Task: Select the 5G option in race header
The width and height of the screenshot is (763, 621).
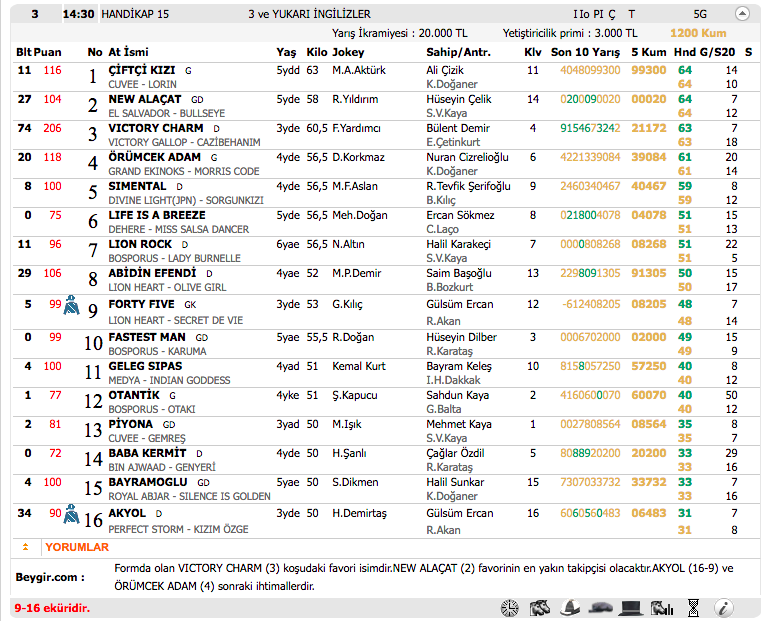Action: pyautogui.click(x=699, y=14)
